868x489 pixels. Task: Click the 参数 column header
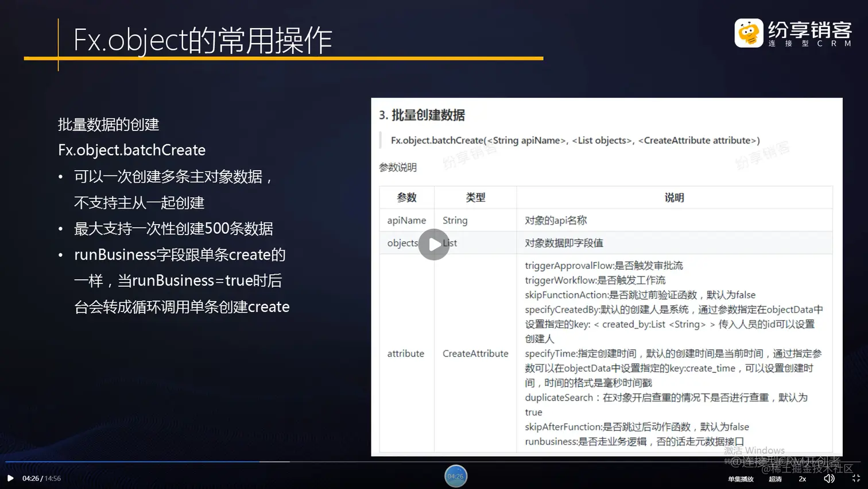point(406,198)
